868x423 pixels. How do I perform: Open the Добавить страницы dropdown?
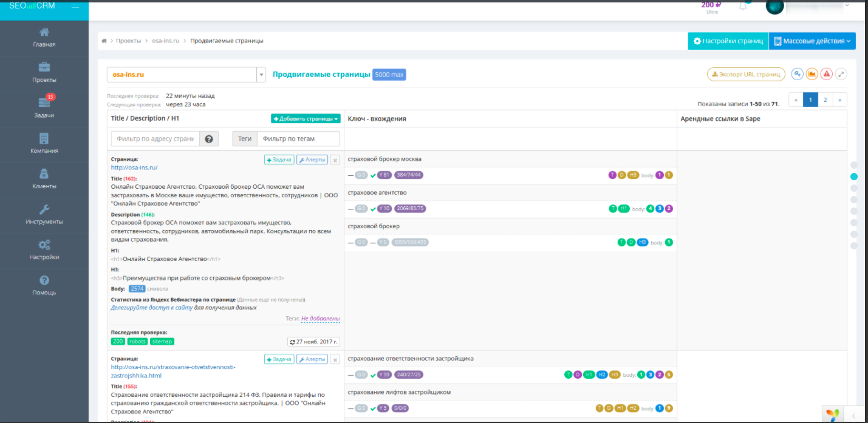pos(306,119)
